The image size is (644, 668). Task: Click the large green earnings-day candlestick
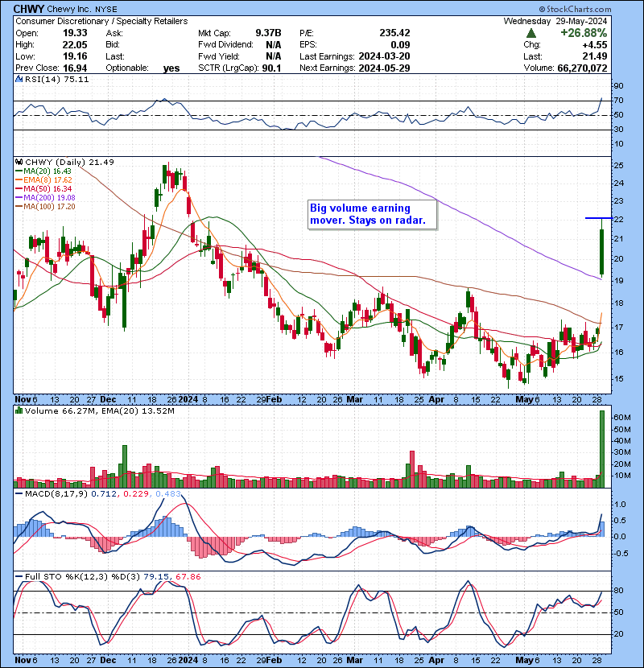pyautogui.click(x=601, y=251)
